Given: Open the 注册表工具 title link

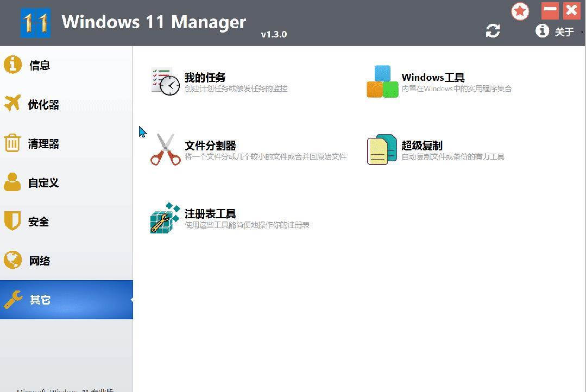Looking at the screenshot, I should [x=210, y=214].
